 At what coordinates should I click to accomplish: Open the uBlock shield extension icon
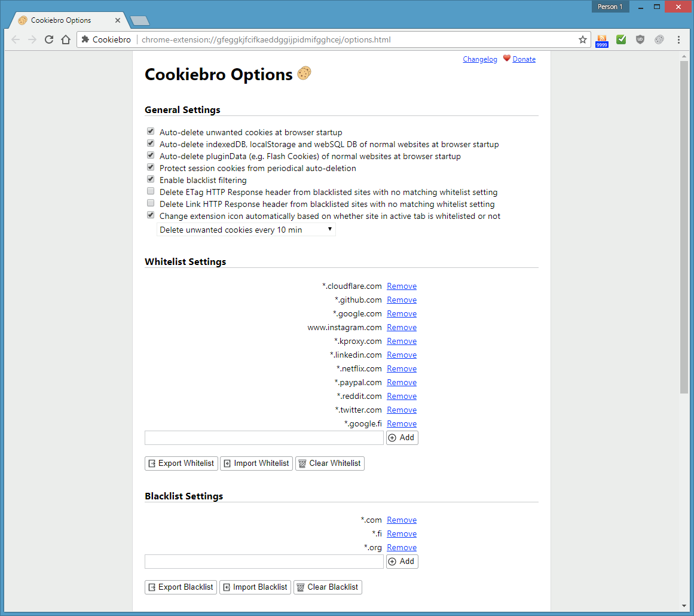pyautogui.click(x=640, y=39)
